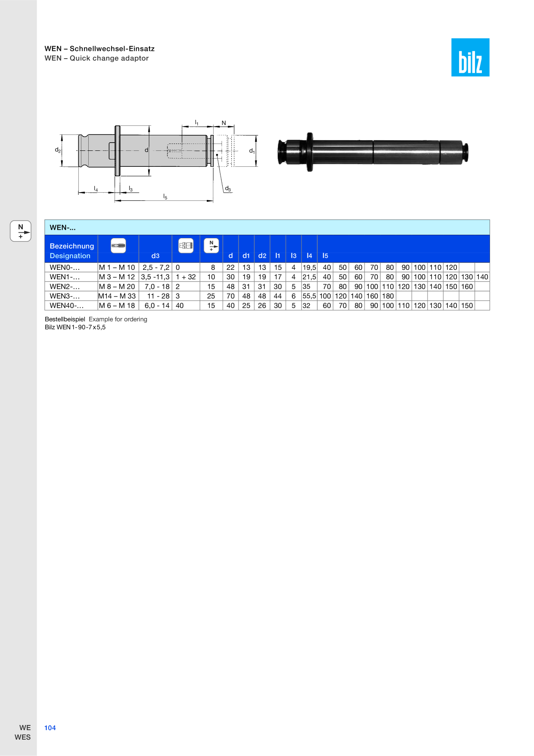Screen dimensions: 534x756
Task: Select the 'WEN3-…' row label
Action: (x=65, y=296)
